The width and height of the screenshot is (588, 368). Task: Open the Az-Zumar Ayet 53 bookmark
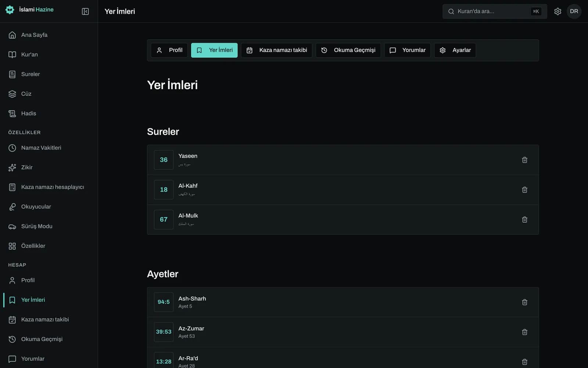(343, 332)
